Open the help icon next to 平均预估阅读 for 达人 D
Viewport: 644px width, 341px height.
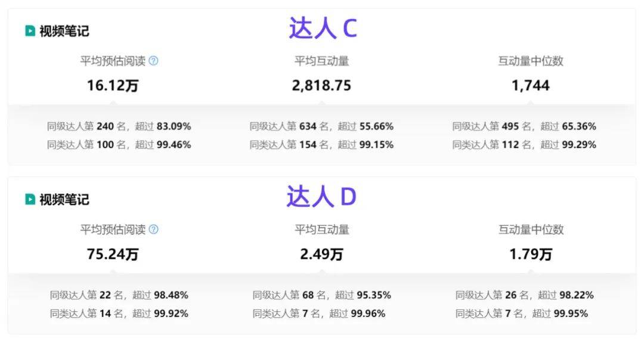pos(153,230)
